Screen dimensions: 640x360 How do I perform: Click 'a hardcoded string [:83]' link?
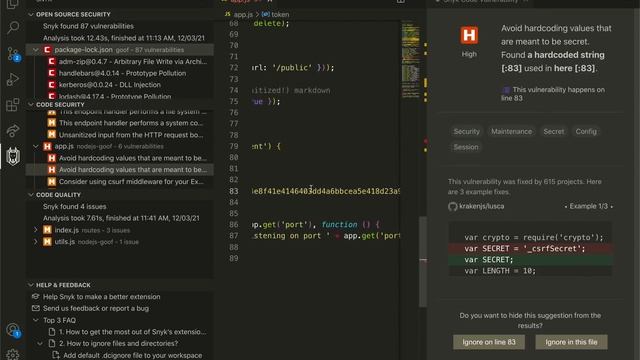(553, 61)
